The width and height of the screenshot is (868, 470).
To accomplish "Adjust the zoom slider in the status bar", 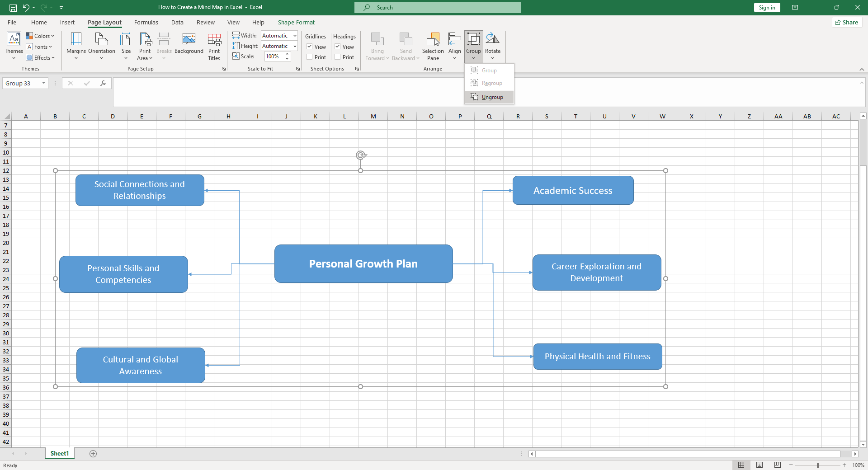I will click(x=817, y=465).
